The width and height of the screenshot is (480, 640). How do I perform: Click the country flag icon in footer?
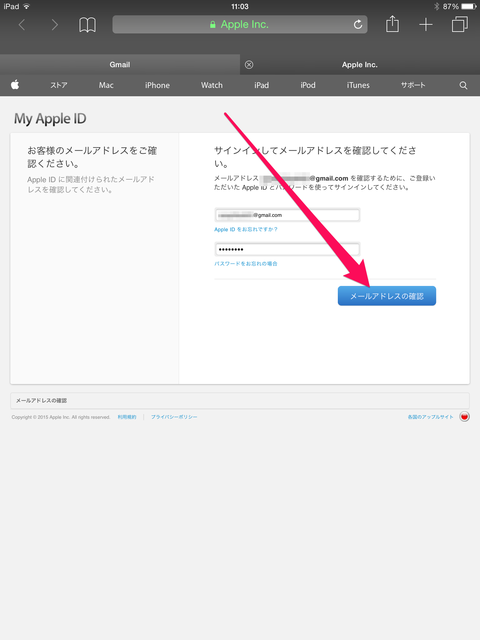(x=464, y=417)
